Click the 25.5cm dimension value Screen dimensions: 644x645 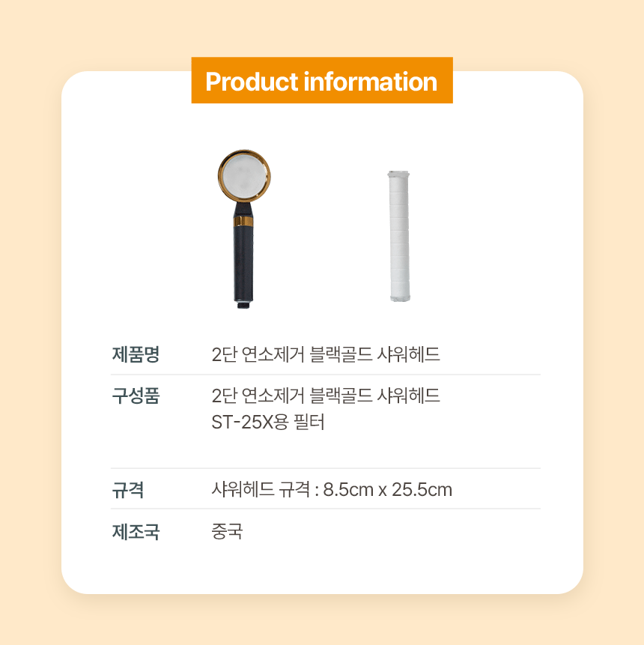click(x=422, y=491)
